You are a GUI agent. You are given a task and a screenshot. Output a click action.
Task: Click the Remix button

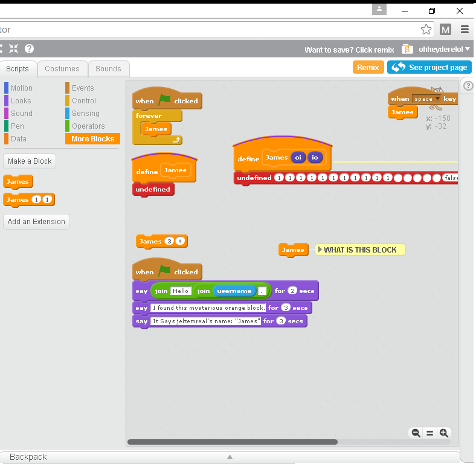pyautogui.click(x=368, y=68)
